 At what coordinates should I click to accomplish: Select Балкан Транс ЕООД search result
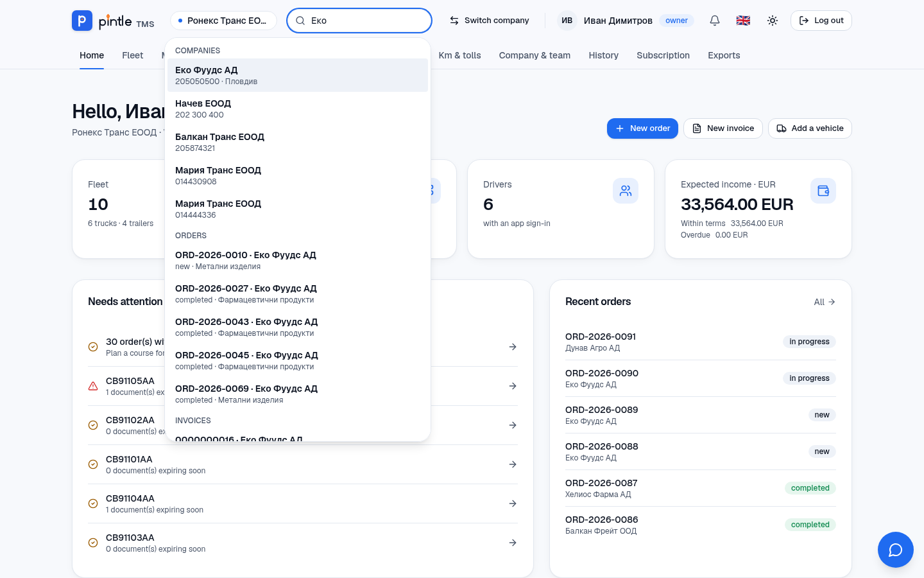pos(298,142)
